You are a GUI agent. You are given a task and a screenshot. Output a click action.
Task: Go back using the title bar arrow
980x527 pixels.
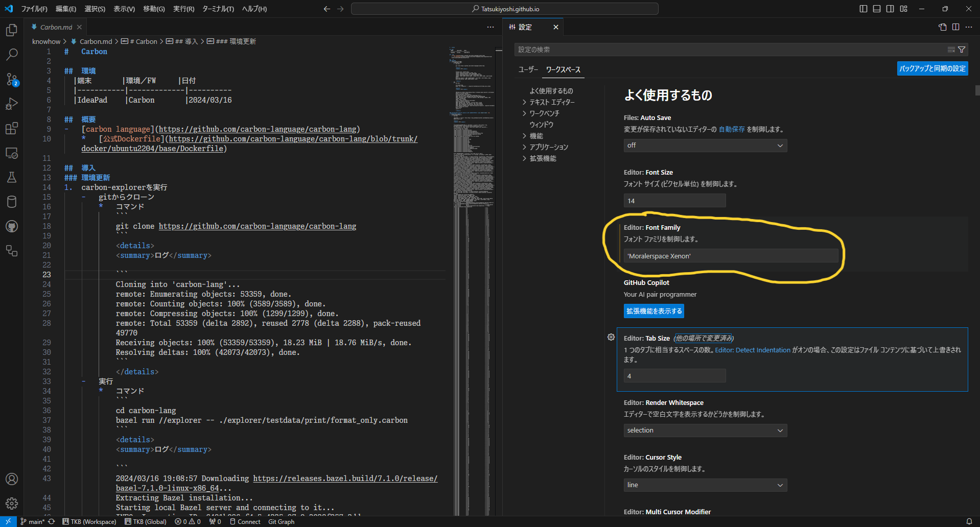click(327, 9)
